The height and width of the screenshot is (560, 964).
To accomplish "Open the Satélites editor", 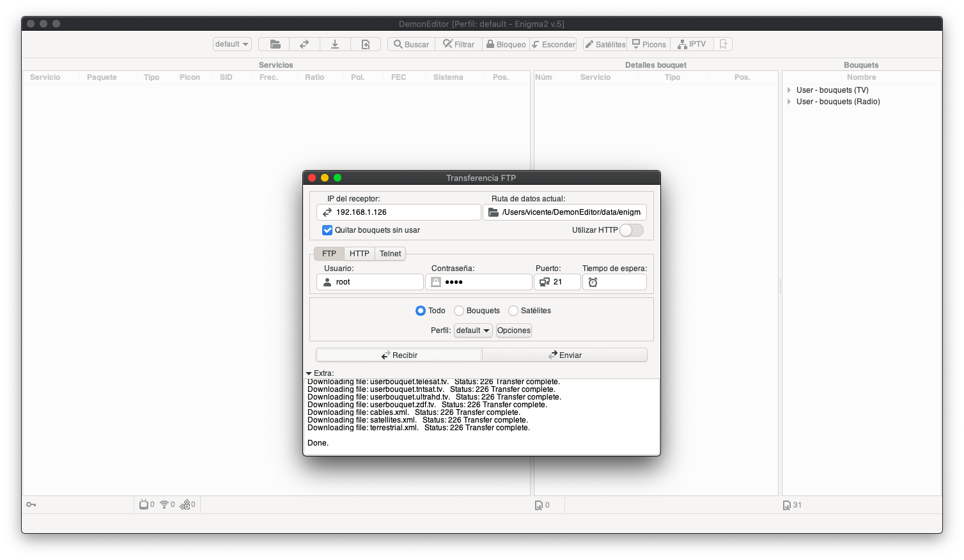I will (605, 44).
